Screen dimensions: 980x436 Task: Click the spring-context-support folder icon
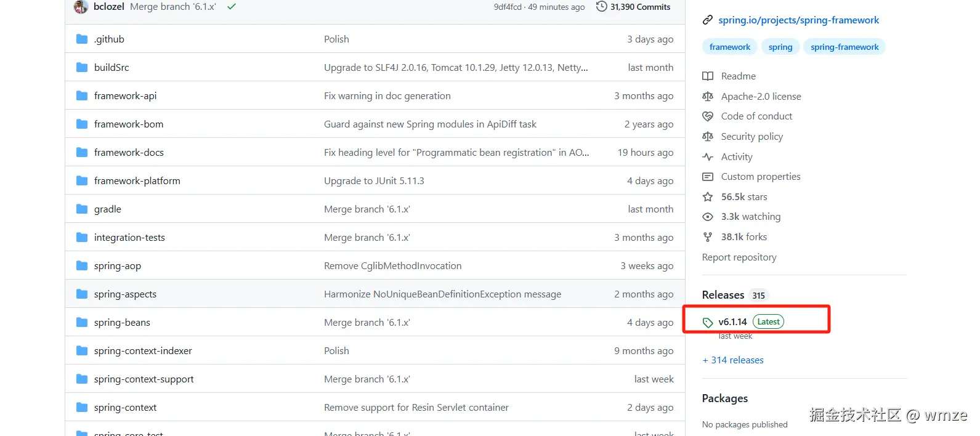click(x=82, y=379)
